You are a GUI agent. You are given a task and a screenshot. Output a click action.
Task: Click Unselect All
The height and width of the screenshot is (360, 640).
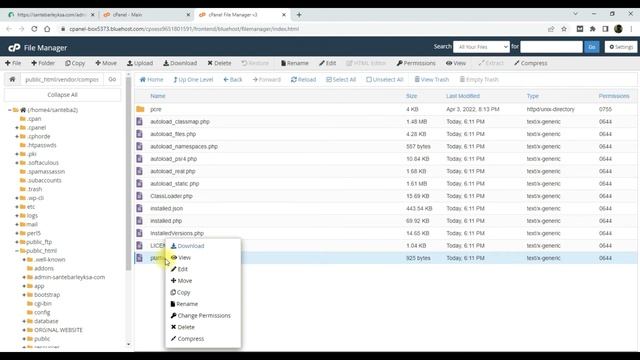[384, 80]
